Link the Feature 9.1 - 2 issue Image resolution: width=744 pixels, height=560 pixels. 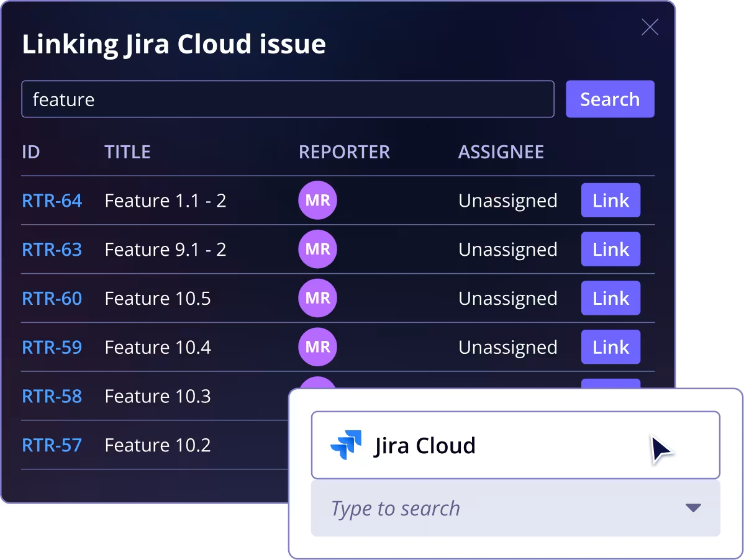coord(610,249)
